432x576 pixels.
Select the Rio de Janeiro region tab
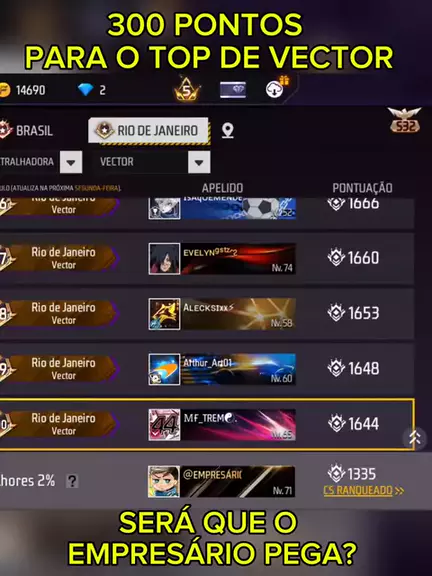(149, 131)
